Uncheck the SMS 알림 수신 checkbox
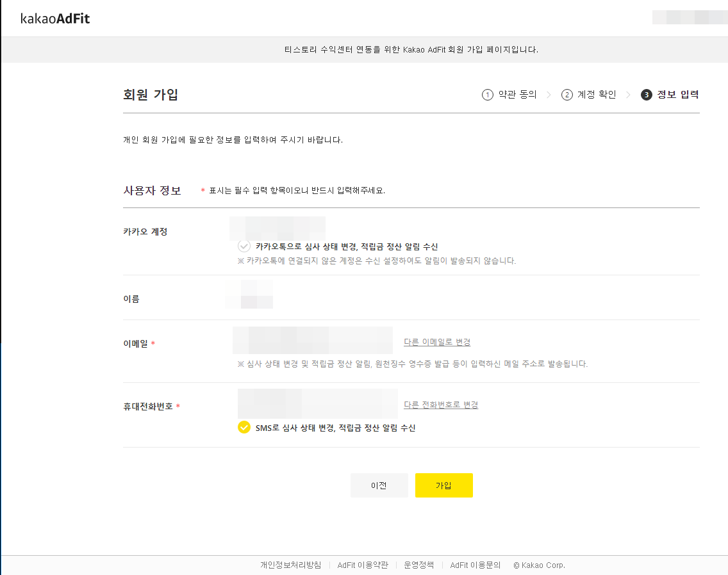The width and height of the screenshot is (728, 575). [x=244, y=427]
